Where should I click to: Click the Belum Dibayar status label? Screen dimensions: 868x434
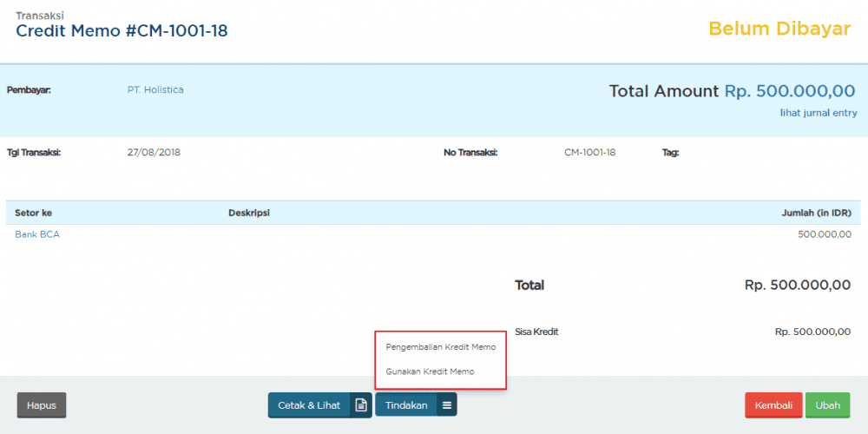(x=779, y=29)
